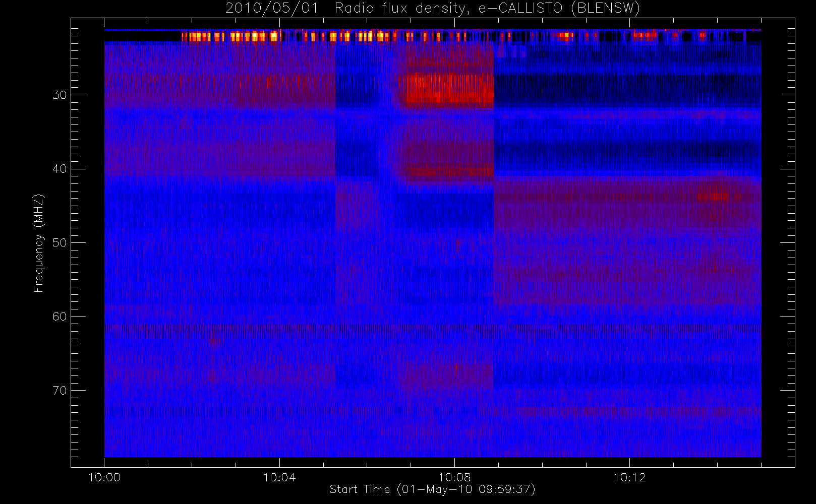Click the 10:12 time tick label
Screen dimensions: 816x504
[x=629, y=477]
